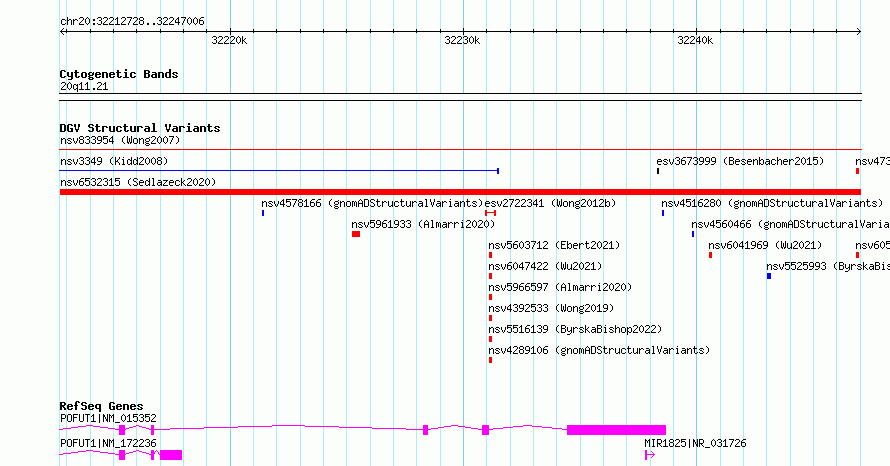Open nsv5516139 (ByrskaBishop2022) variant
The image size is (890, 466).
[575, 329]
